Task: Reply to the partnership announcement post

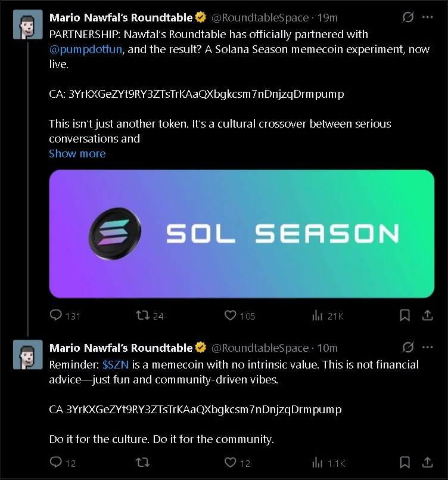Action: pyautogui.click(x=56, y=315)
